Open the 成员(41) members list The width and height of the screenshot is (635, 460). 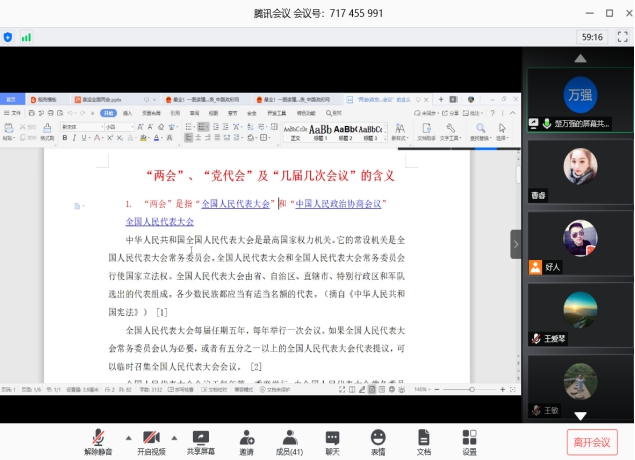click(x=289, y=441)
